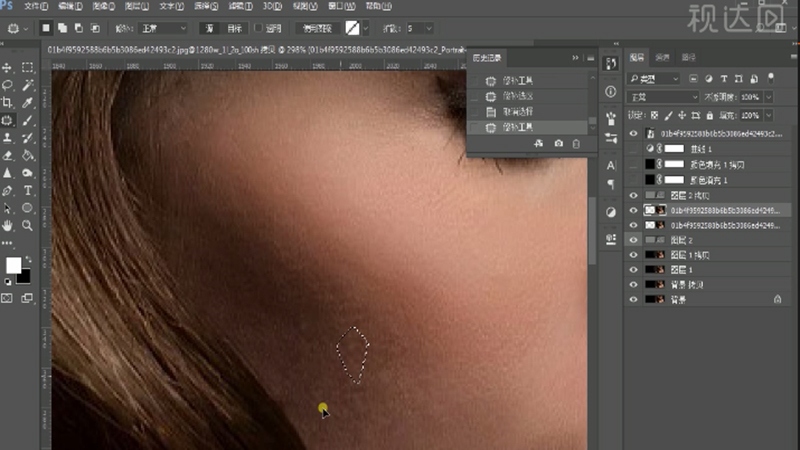Click the 'add to selection' mode icon
The image size is (800, 450).
[x=62, y=29]
